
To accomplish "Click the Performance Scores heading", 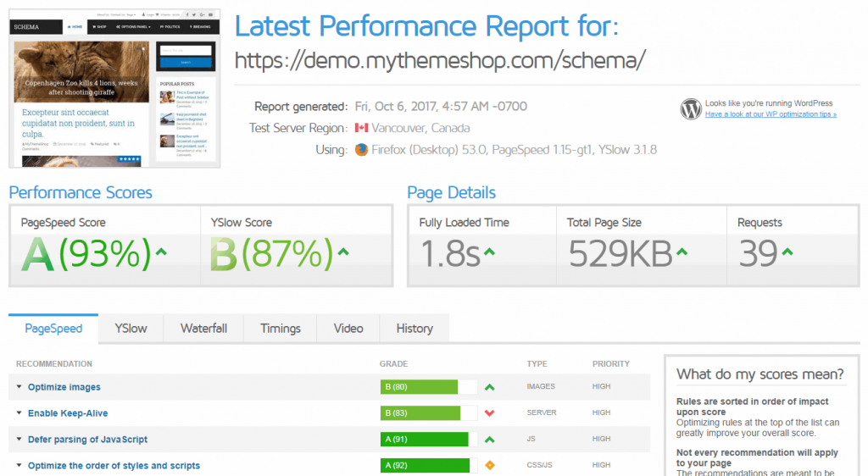I will tap(81, 192).
